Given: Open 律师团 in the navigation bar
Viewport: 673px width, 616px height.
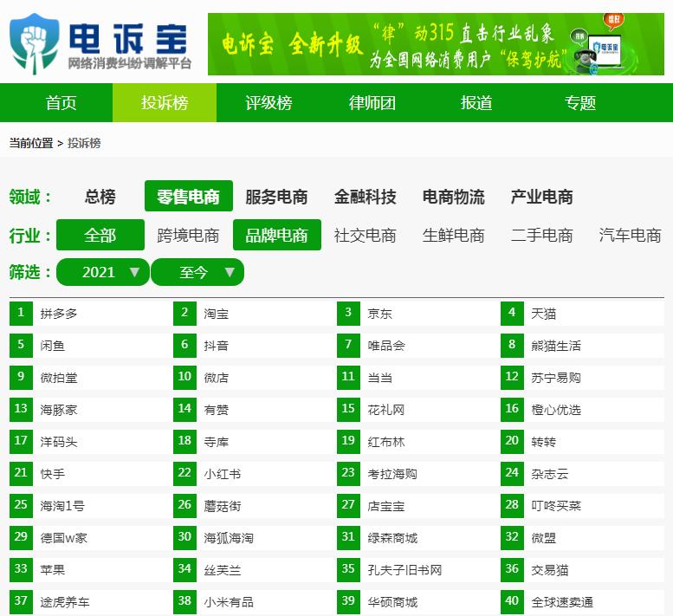Looking at the screenshot, I should pyautogui.click(x=372, y=103).
